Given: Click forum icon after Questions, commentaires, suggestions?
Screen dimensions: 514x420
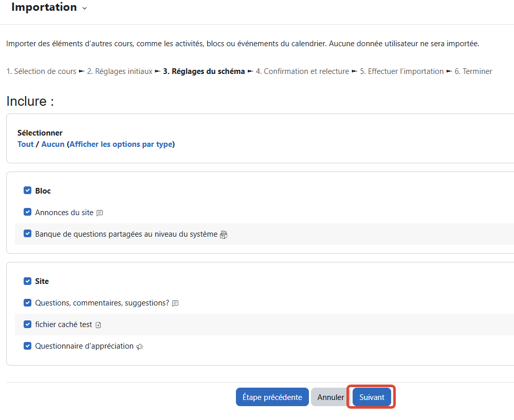Looking at the screenshot, I should click(x=175, y=303).
